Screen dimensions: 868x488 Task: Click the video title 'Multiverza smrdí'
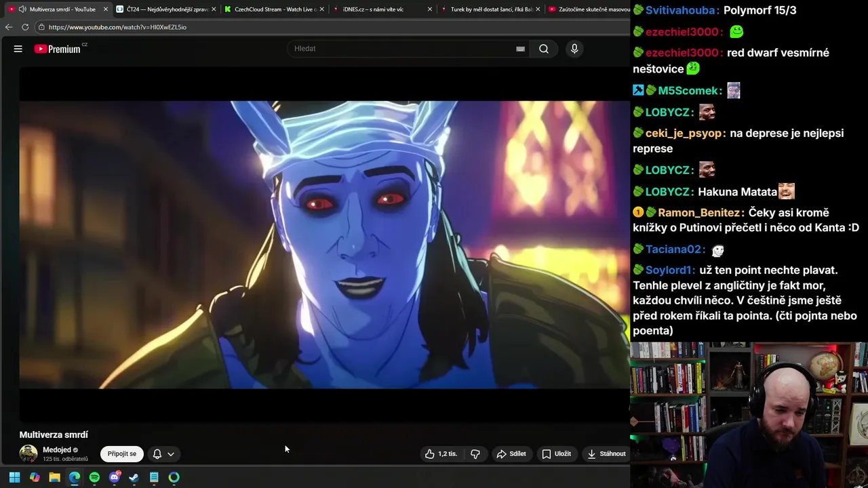[x=54, y=434]
